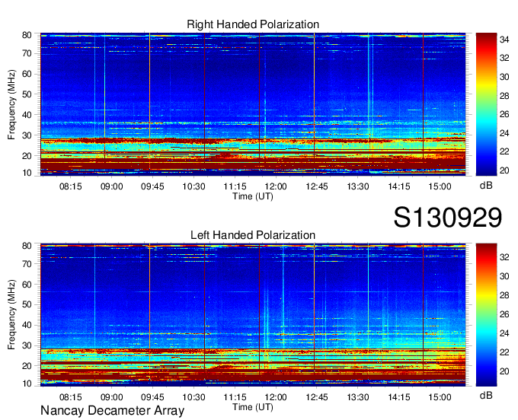Click the 34 dB value on Right Handed color bar

coord(504,40)
